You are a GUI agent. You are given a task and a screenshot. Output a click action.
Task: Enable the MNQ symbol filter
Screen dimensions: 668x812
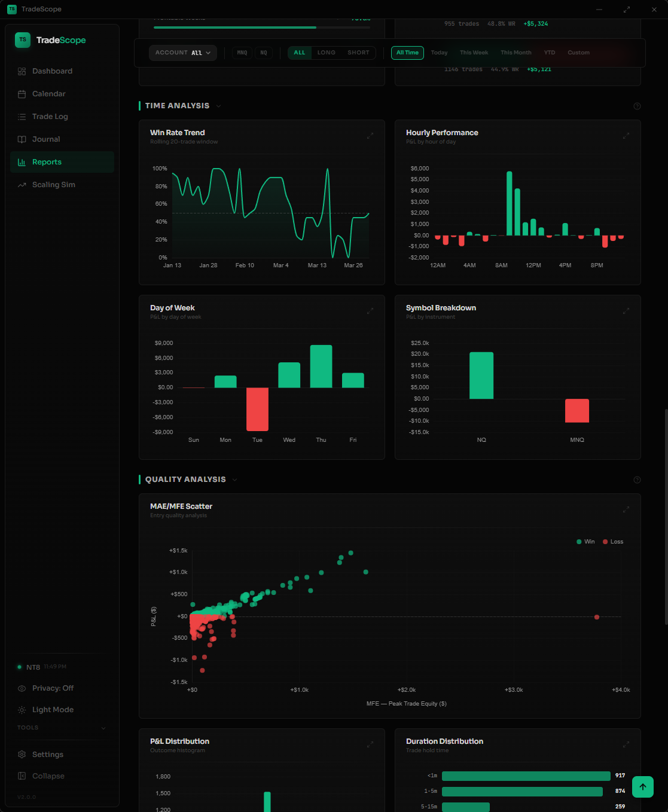(x=242, y=53)
